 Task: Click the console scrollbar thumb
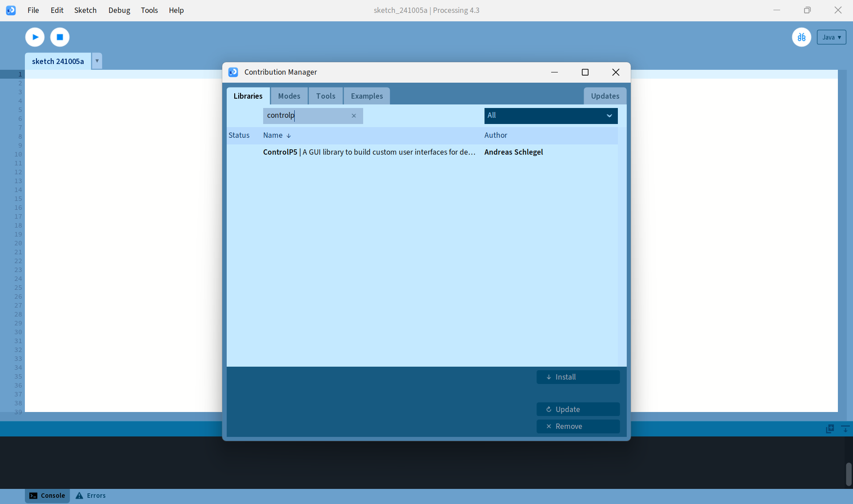point(849,474)
